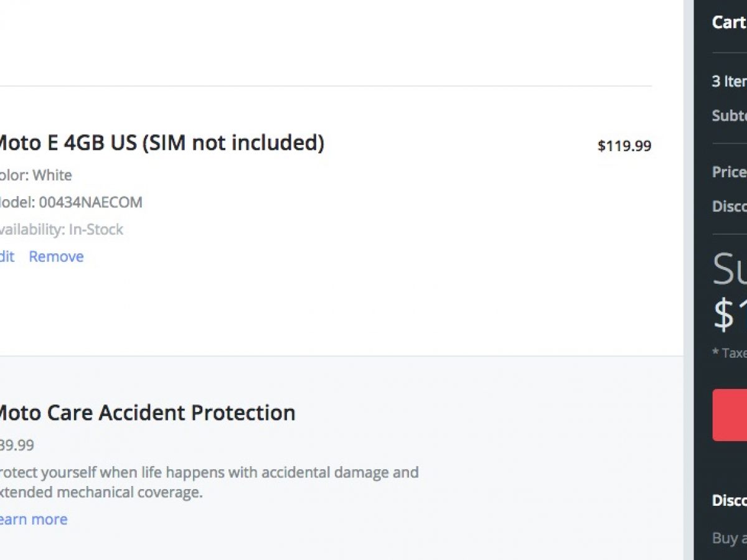Click the $39.99 Moto Care price
The image size is (747, 560).
(x=17, y=445)
